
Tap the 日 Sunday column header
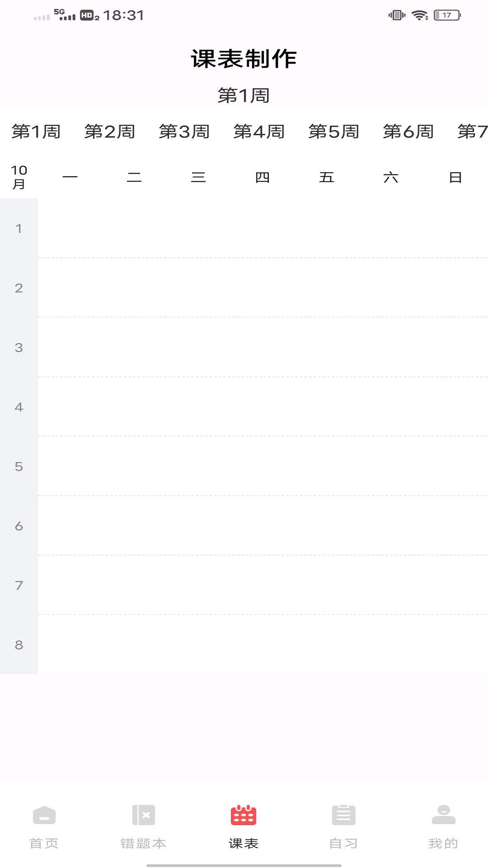point(455,177)
